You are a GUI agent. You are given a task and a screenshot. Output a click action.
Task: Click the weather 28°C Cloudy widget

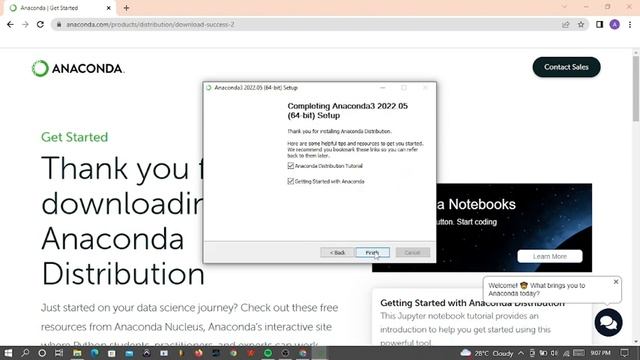pyautogui.click(x=487, y=353)
